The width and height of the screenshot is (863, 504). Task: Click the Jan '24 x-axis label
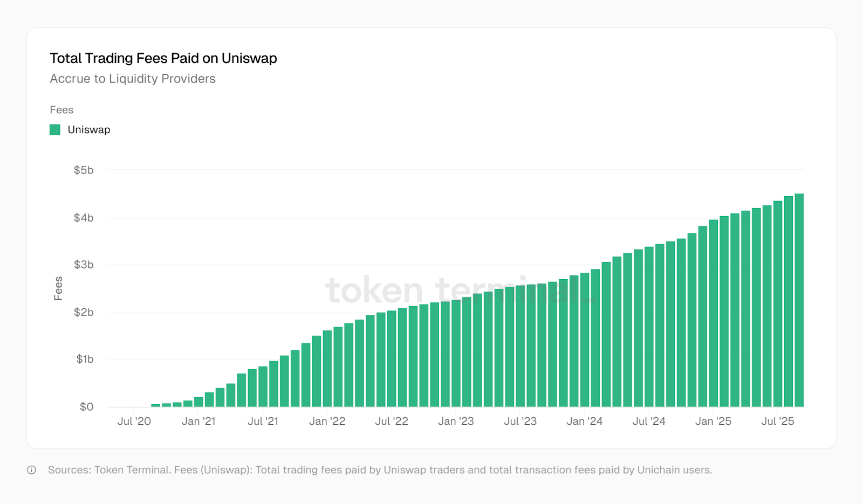(584, 422)
